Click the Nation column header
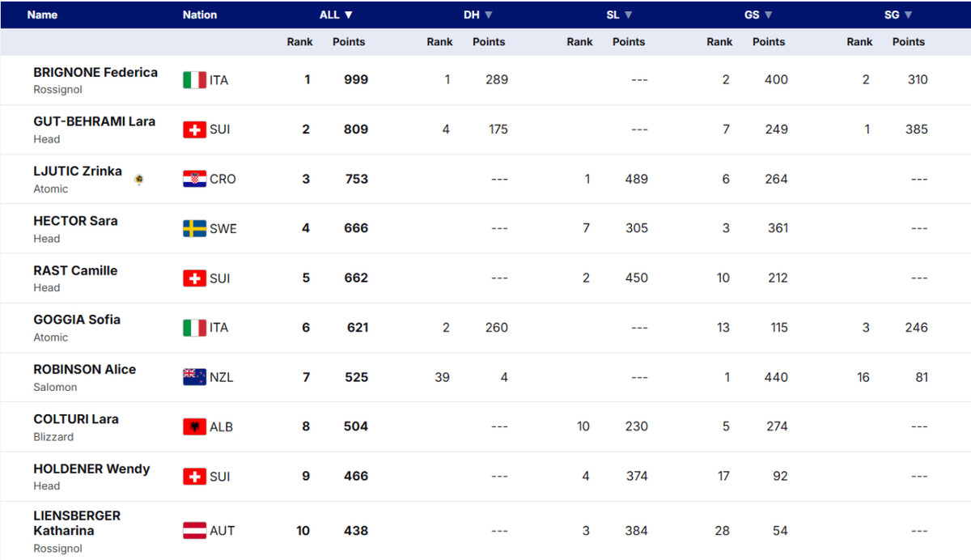The width and height of the screenshot is (971, 560). pyautogui.click(x=199, y=15)
